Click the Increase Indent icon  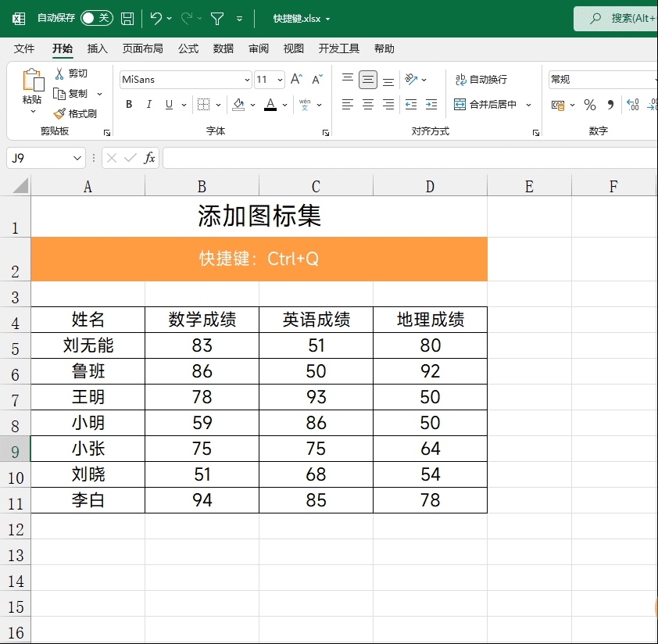coord(431,105)
